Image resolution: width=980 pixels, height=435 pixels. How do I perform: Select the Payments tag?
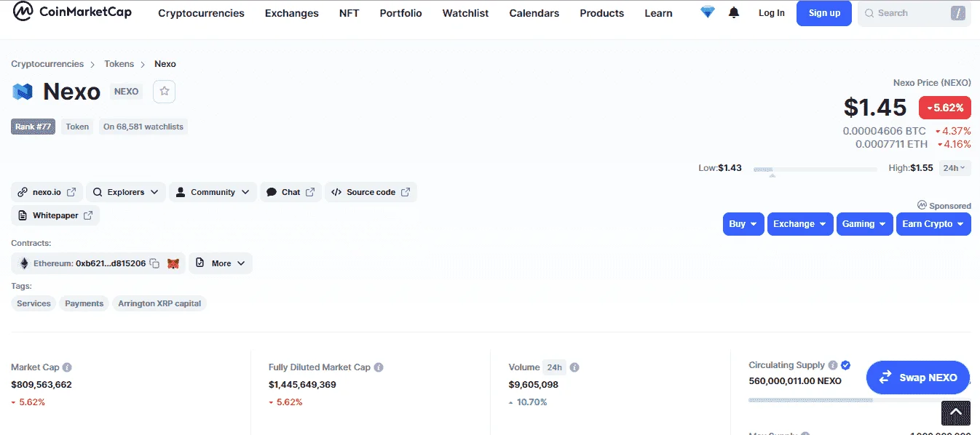84,303
